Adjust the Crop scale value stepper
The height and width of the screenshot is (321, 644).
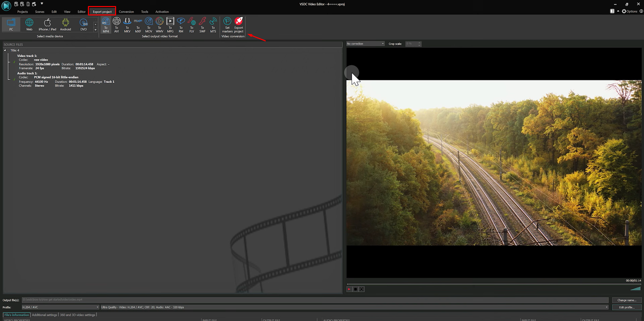point(418,44)
